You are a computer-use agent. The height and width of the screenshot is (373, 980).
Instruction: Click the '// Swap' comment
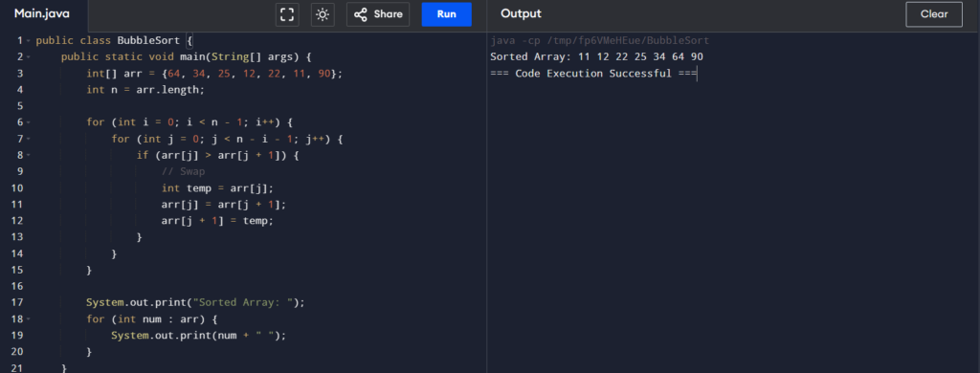[x=183, y=172]
